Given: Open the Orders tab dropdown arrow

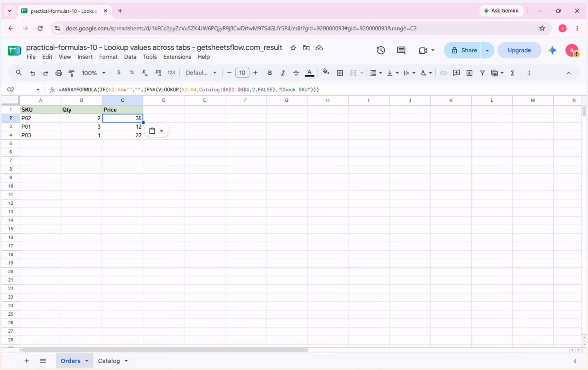Looking at the screenshot, I should [x=87, y=361].
